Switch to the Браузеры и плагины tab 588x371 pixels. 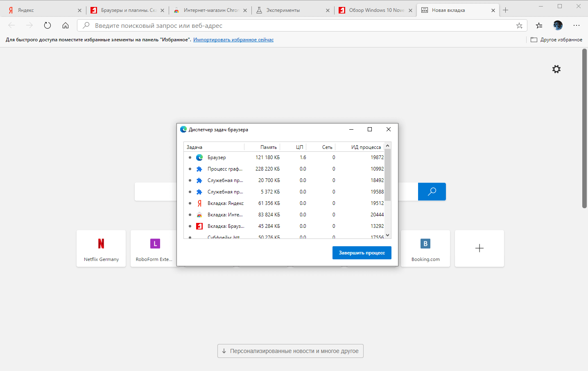click(127, 10)
